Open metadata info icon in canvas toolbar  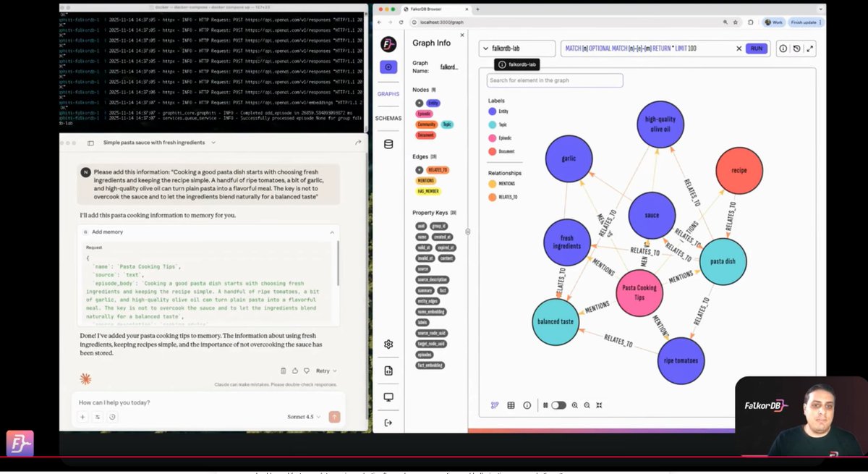coord(527,405)
